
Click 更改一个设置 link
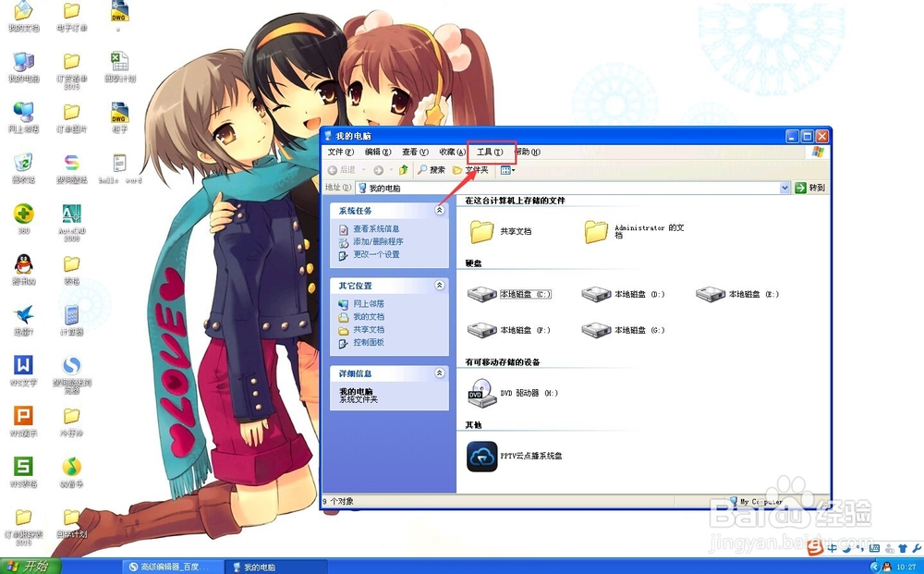click(x=376, y=254)
